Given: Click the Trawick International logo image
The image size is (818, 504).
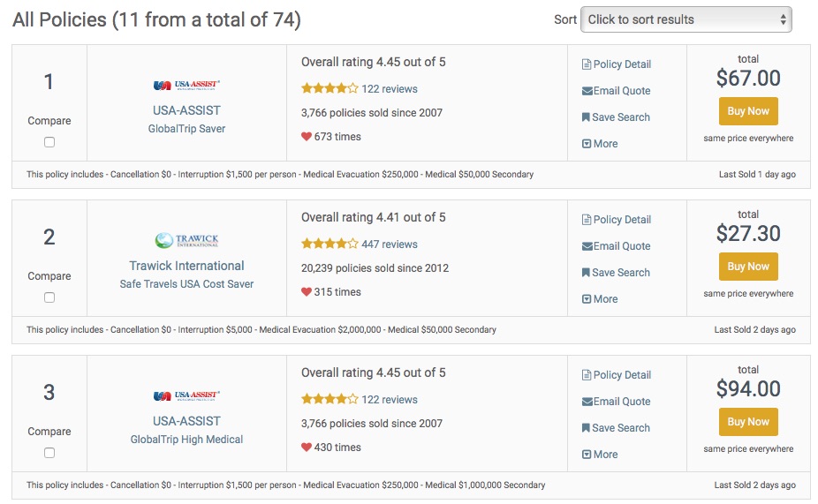Looking at the screenshot, I should 186,240.
